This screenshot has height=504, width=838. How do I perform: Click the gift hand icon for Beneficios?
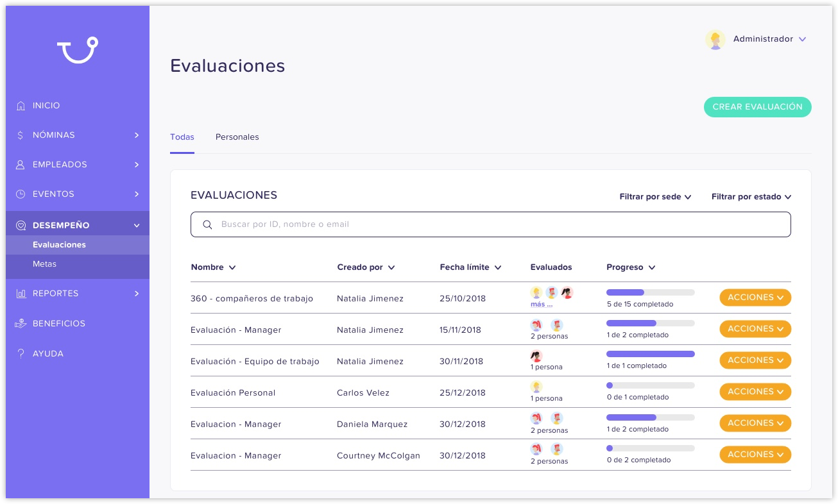pos(21,324)
